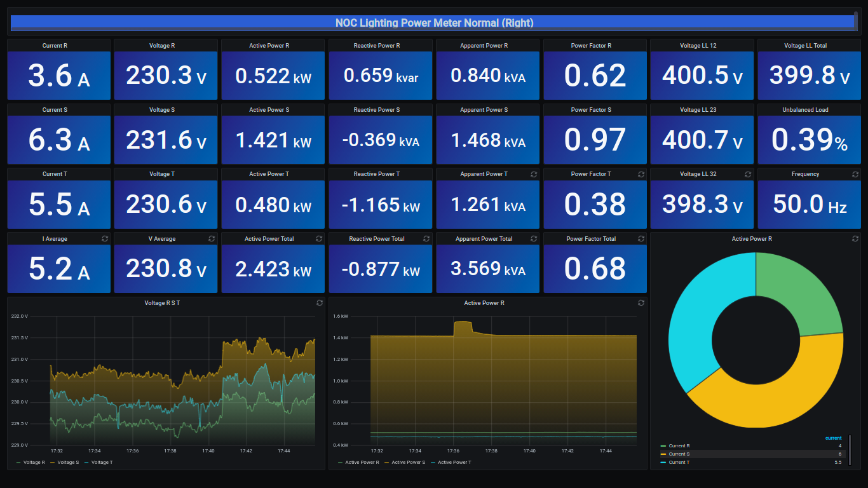Open Reactive Power R panel title menu

(x=377, y=46)
